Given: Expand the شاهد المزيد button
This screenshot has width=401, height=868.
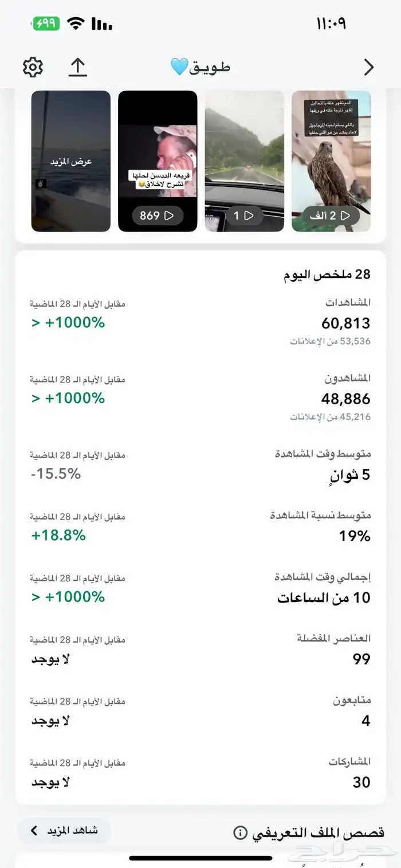Looking at the screenshot, I should point(64,830).
